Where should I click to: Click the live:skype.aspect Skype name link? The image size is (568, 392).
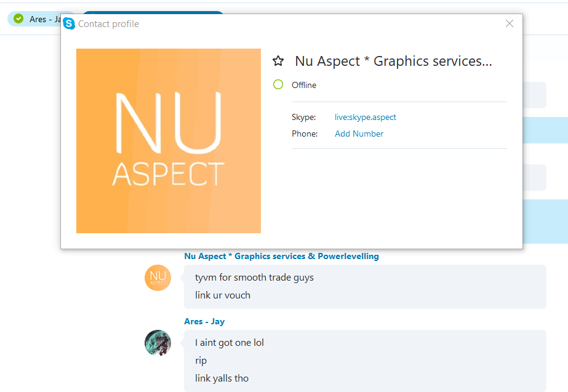pos(366,117)
